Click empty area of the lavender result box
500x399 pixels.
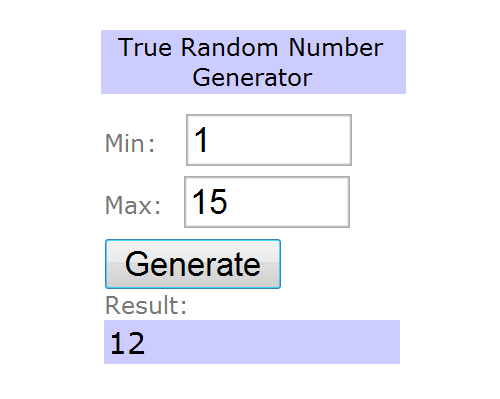pos(273,342)
